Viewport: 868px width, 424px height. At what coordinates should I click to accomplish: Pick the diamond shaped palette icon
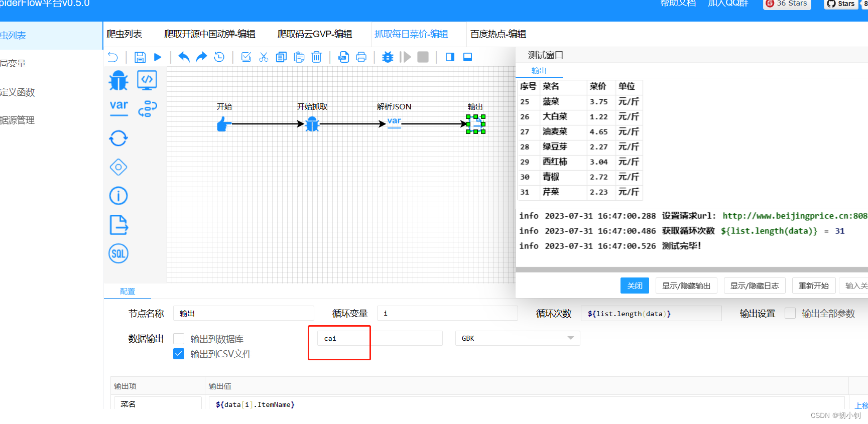tap(118, 167)
